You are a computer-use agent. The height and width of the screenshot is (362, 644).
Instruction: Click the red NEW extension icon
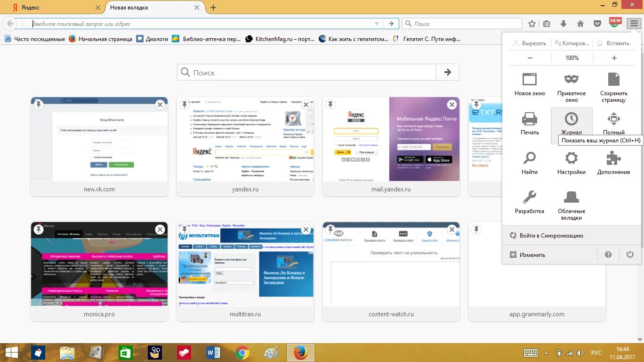[615, 23]
